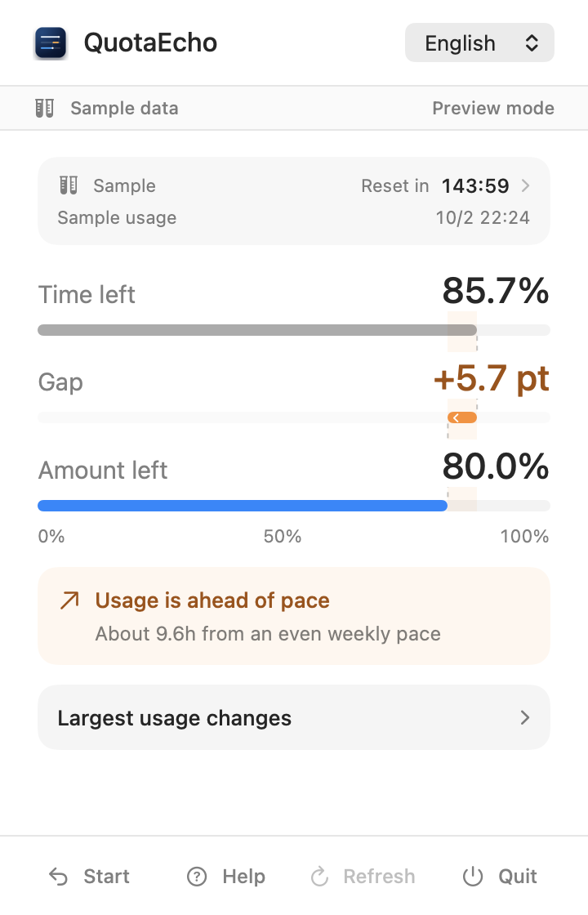The image size is (588, 915).
Task: Open the Largest usage changes row
Action: click(294, 718)
